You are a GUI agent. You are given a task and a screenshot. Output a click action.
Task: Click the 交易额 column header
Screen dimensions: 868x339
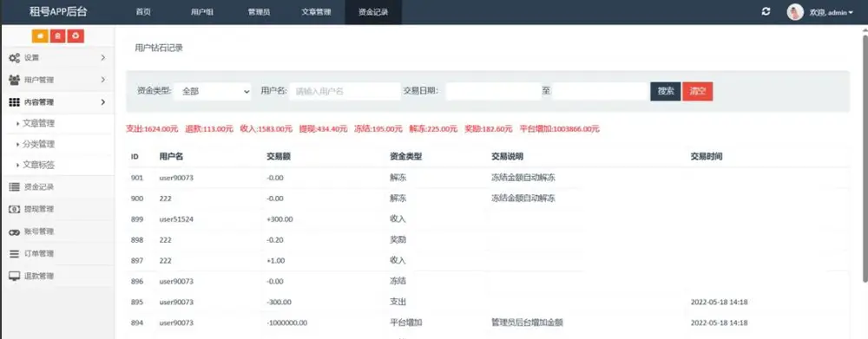pyautogui.click(x=279, y=157)
